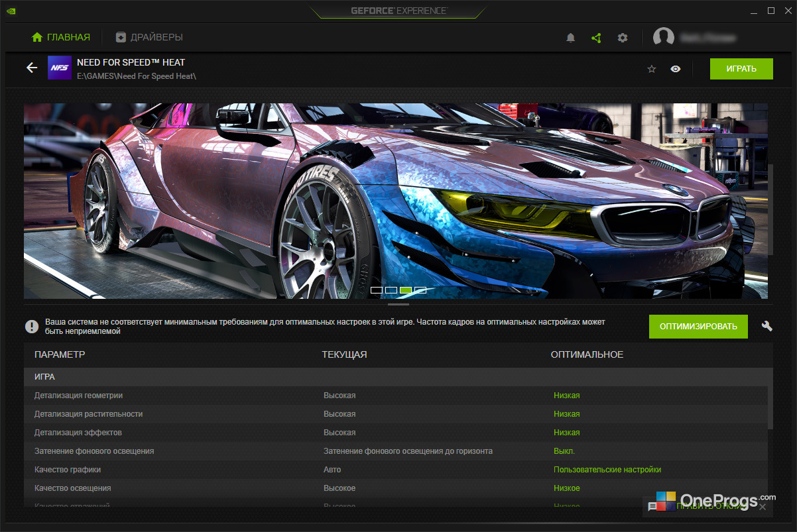Image resolution: width=797 pixels, height=532 pixels.
Task: Click the ПАРАМЕТР column header
Action: click(60, 354)
